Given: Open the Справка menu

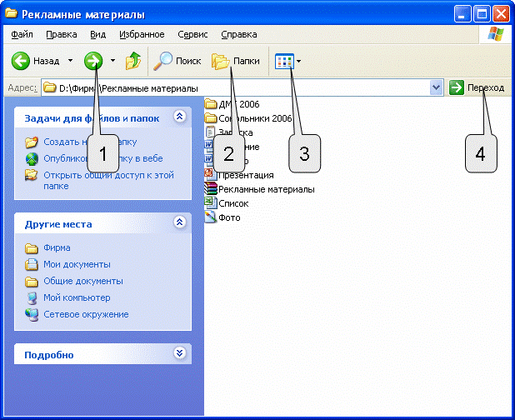Looking at the screenshot, I should tap(239, 34).
